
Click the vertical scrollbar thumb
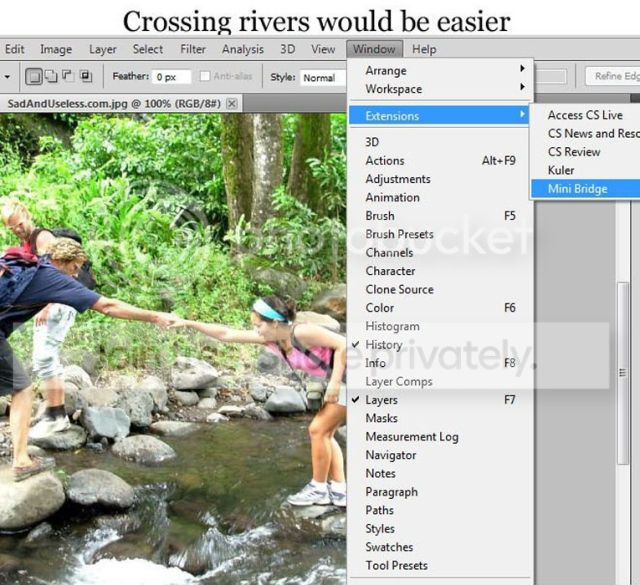[622, 373]
